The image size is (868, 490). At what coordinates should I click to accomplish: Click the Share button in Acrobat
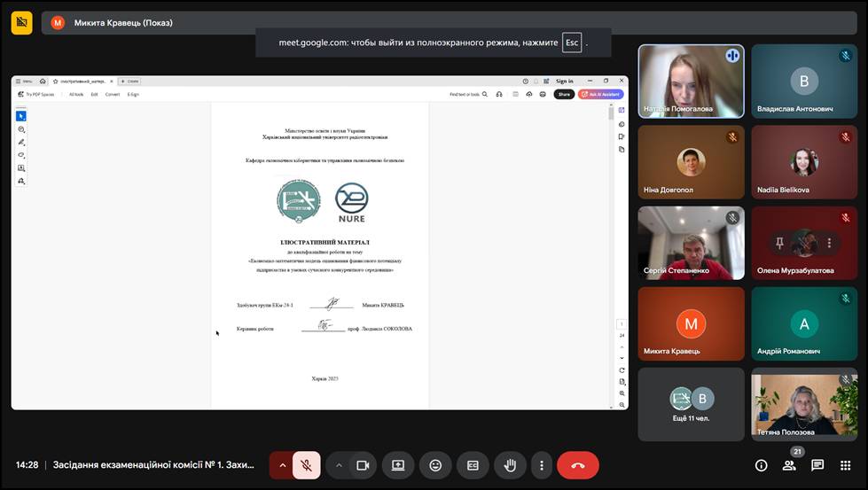[x=564, y=94]
